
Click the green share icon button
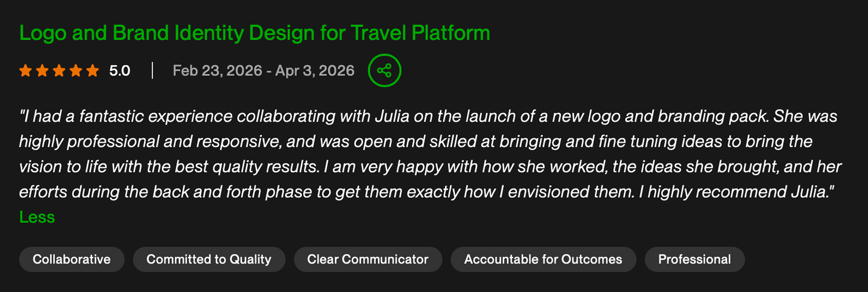click(384, 71)
